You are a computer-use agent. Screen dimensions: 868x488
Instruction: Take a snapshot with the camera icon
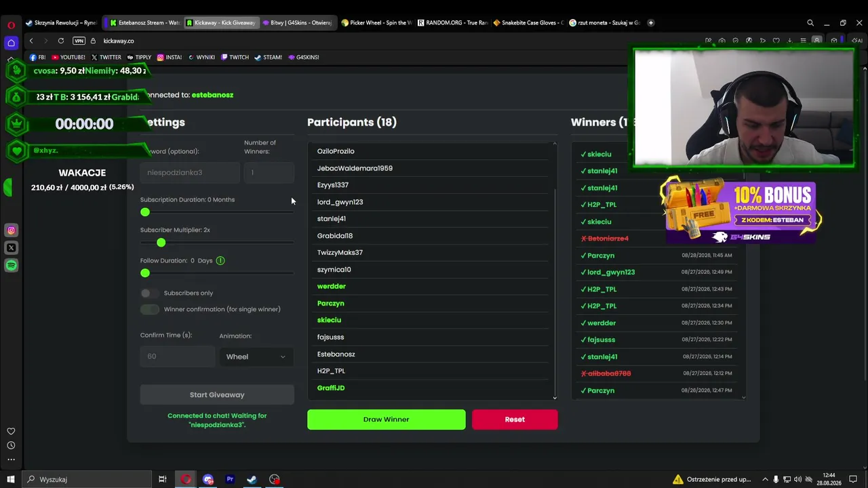(722, 41)
